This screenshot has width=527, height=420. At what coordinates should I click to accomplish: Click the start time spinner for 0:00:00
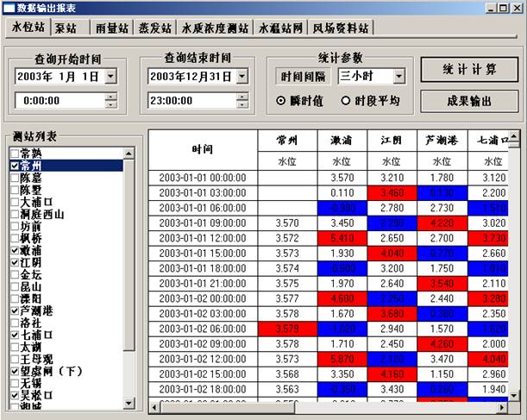[x=110, y=100]
